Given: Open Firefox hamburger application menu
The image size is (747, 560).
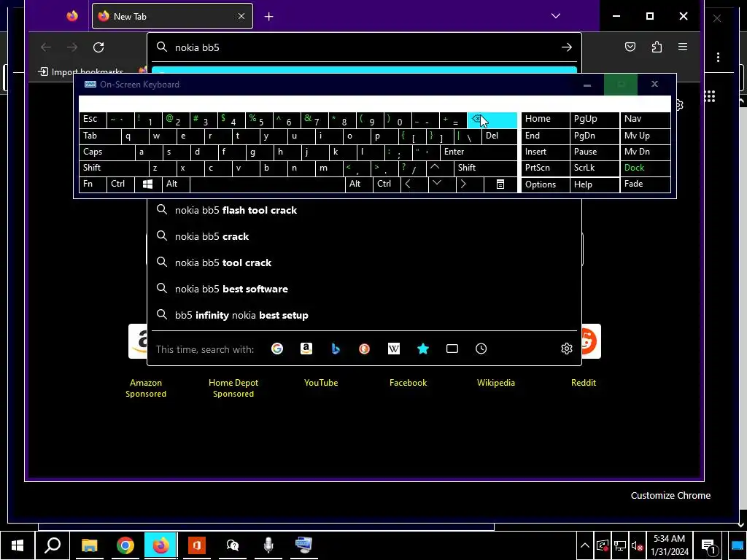Looking at the screenshot, I should [x=683, y=47].
